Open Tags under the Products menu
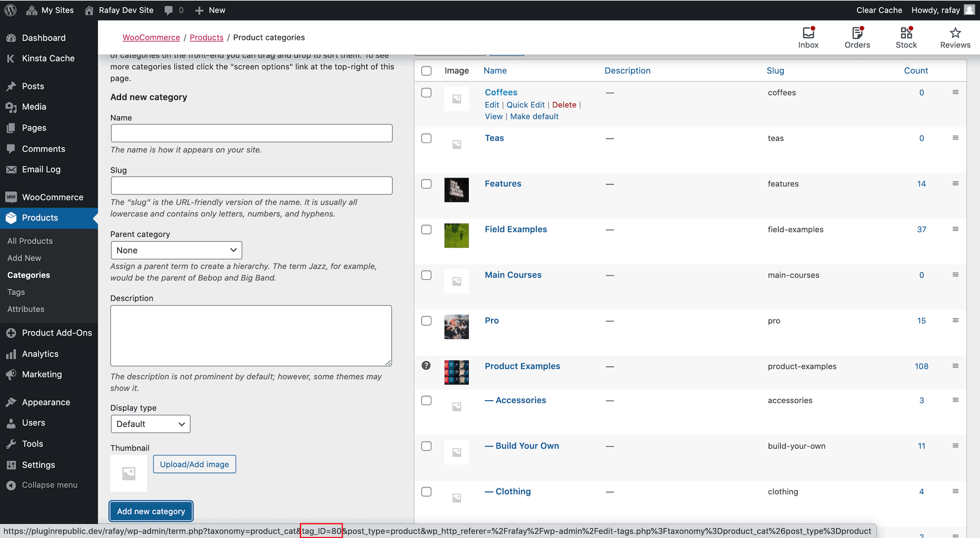980x538 pixels. [x=16, y=292]
